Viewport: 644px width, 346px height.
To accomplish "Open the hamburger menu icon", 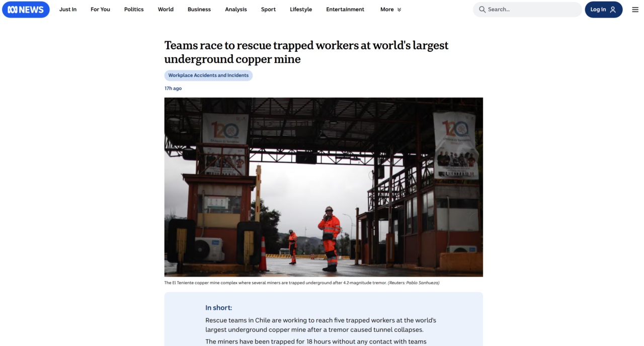I will [x=635, y=10].
